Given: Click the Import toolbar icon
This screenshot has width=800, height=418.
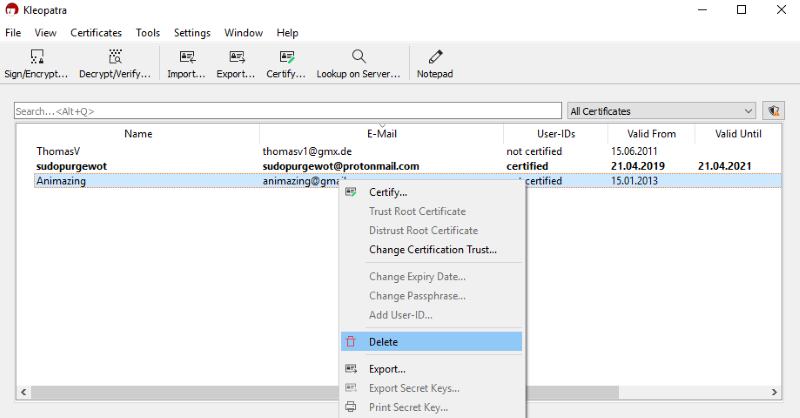Looking at the screenshot, I should coord(187,56).
